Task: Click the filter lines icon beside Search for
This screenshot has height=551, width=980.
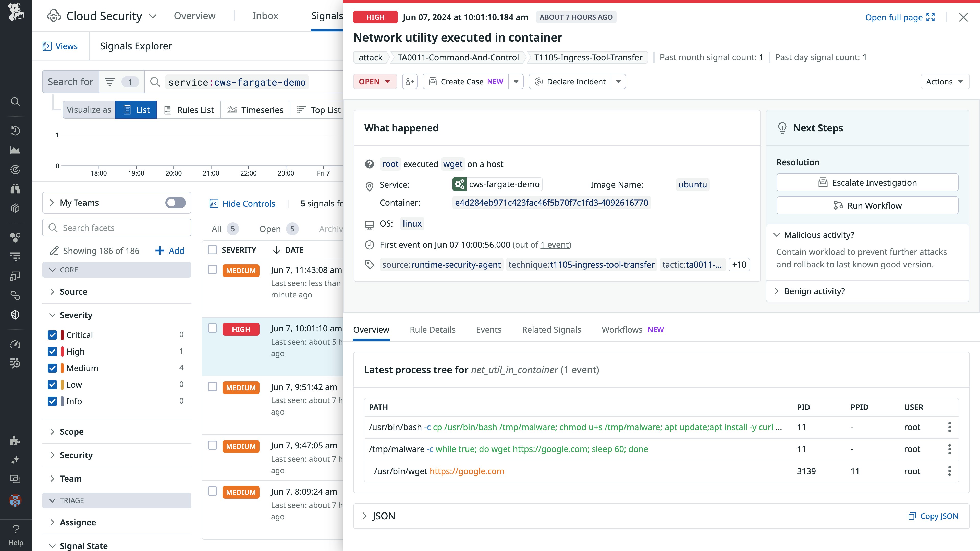Action: [110, 82]
